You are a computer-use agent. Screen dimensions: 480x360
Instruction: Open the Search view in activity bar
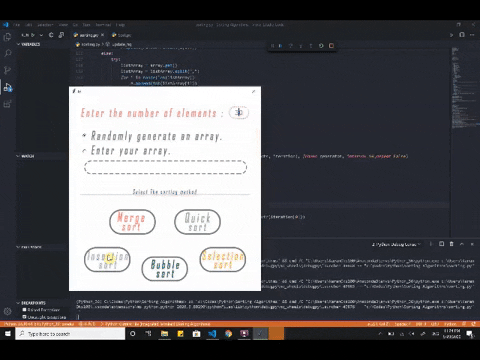[x=7, y=53]
